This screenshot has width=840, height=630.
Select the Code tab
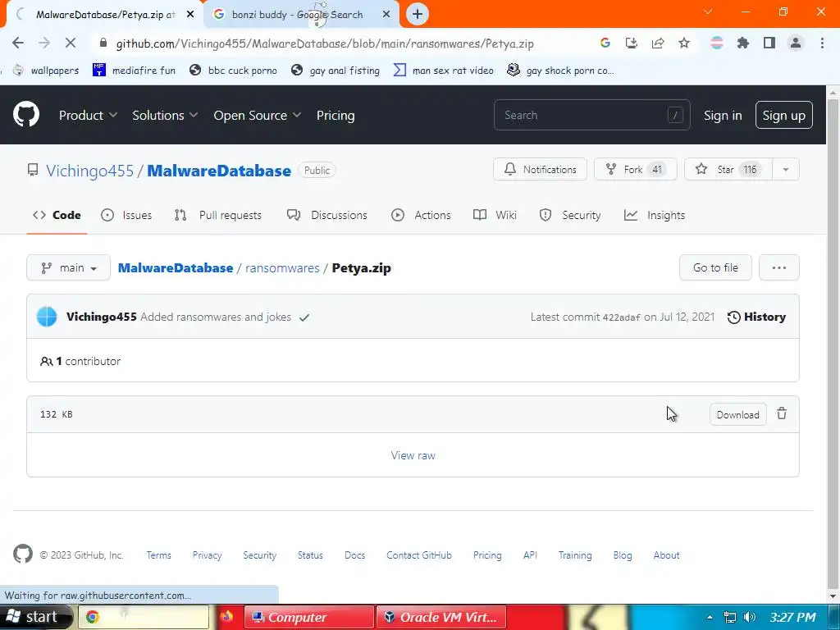pos(57,215)
